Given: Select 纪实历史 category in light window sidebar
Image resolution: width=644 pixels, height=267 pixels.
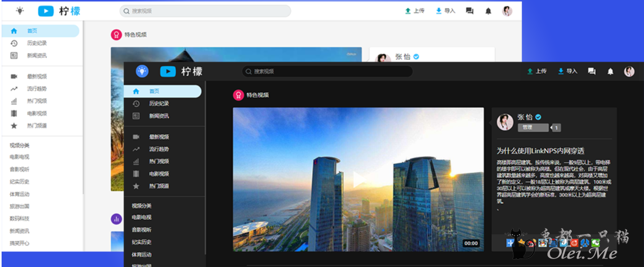Looking at the screenshot, I should 20,182.
